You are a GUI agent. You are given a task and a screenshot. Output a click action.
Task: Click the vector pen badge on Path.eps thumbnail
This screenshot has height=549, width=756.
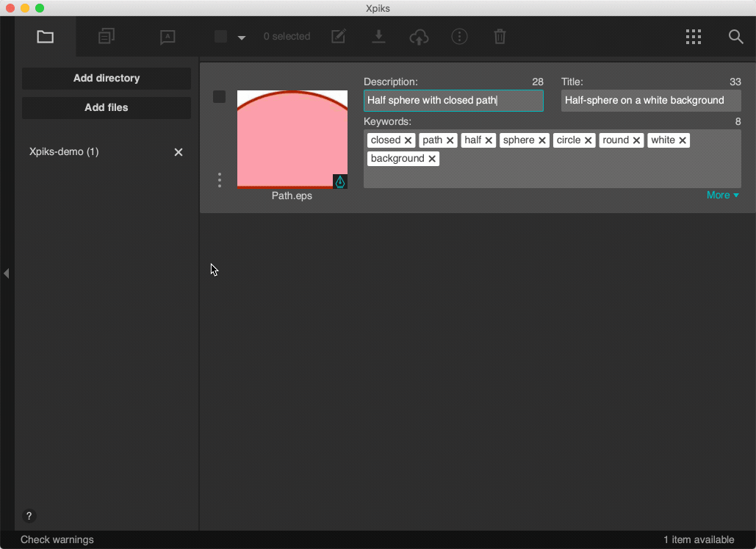coord(339,181)
